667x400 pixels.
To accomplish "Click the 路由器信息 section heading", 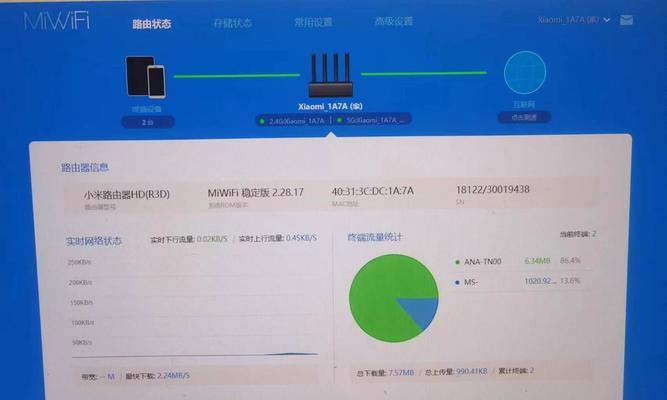I will [85, 168].
